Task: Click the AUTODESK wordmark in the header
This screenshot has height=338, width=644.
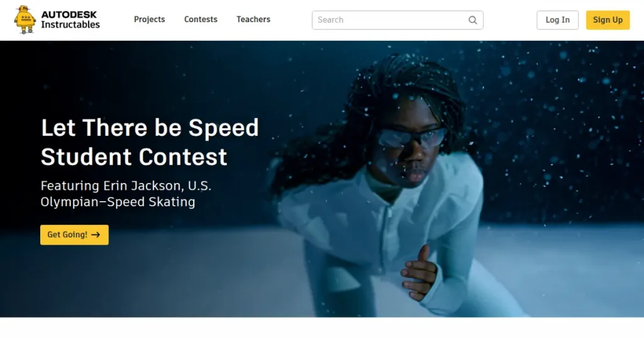Action: click(69, 14)
